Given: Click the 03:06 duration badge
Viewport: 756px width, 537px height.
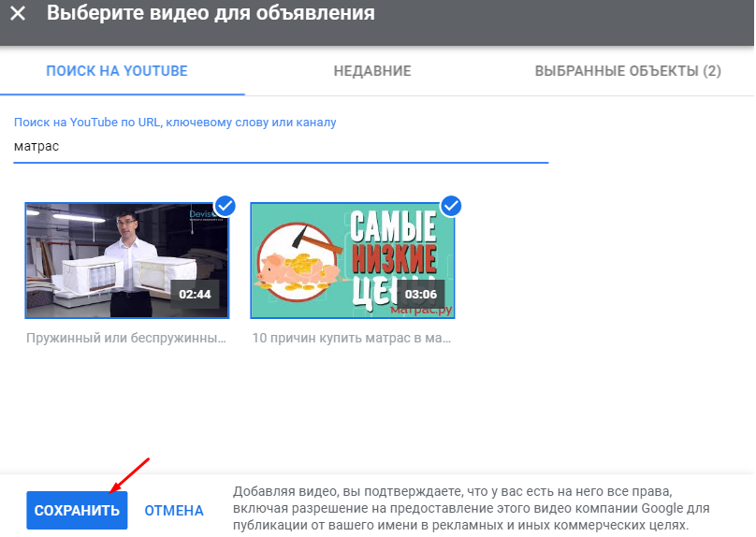Looking at the screenshot, I should point(421,294).
